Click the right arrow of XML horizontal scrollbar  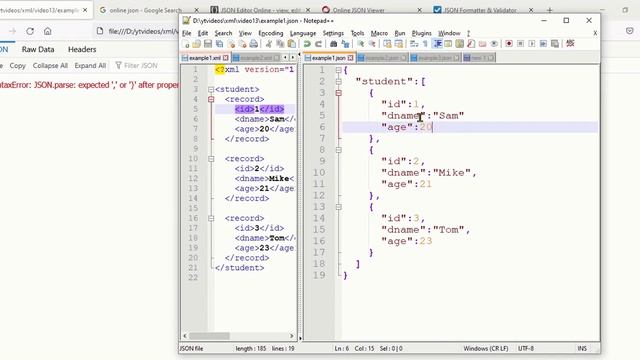coord(291,336)
